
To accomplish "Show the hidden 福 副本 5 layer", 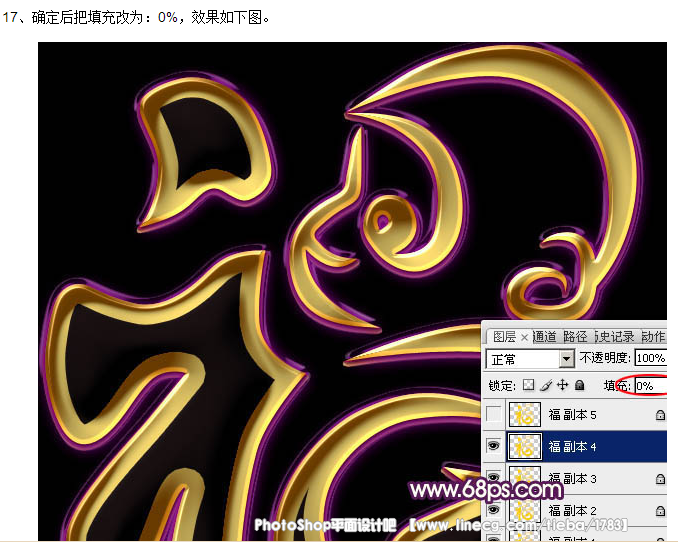I will click(494, 414).
